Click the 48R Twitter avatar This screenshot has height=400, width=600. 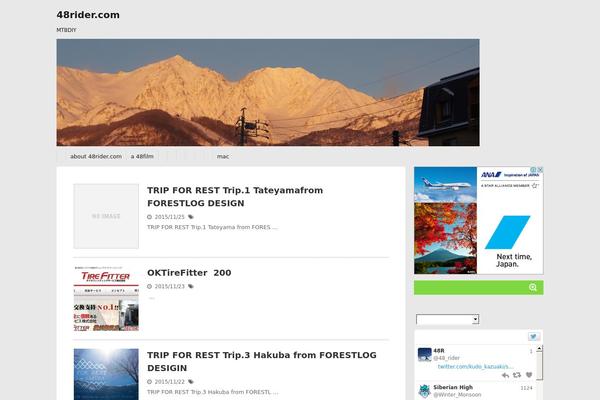tap(424, 354)
